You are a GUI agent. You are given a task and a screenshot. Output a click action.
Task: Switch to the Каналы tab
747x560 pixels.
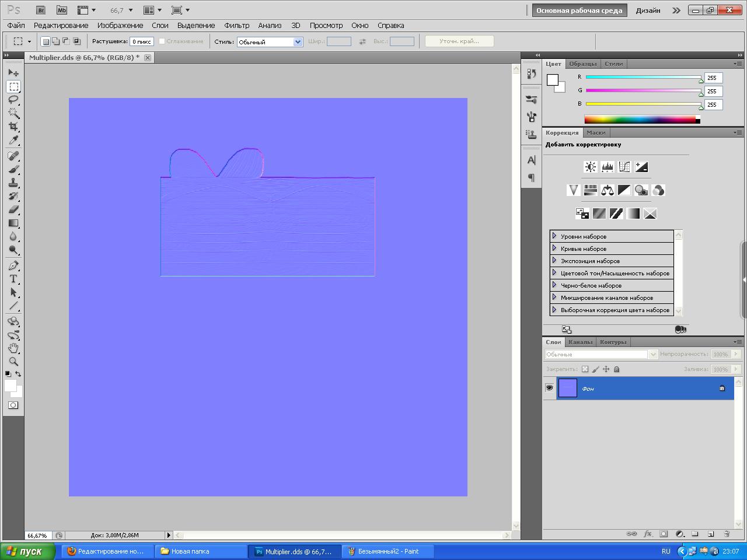tap(580, 342)
